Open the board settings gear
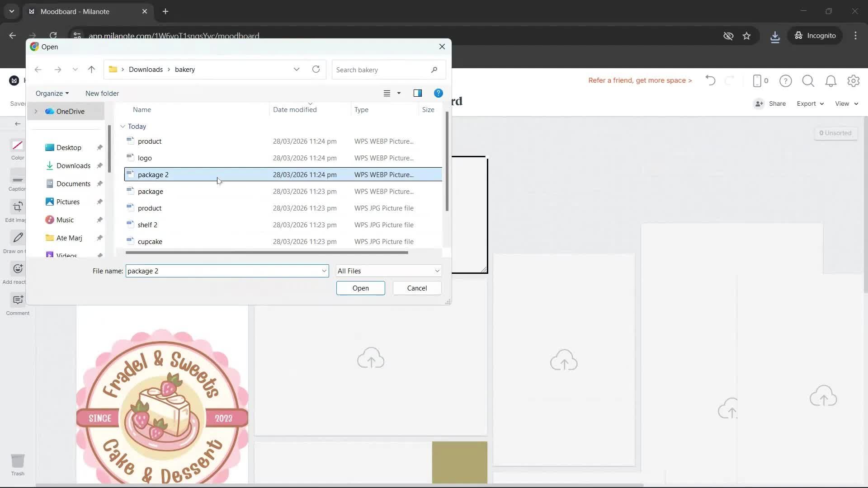868x488 pixels. click(x=854, y=81)
